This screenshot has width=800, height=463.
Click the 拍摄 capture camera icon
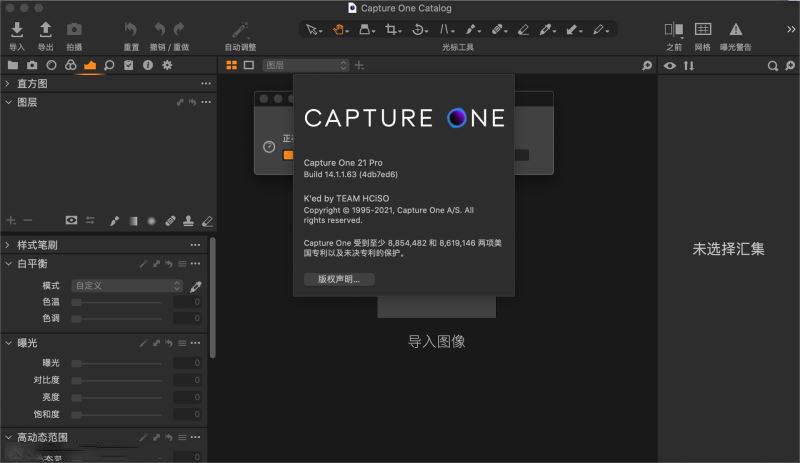pos(74,30)
